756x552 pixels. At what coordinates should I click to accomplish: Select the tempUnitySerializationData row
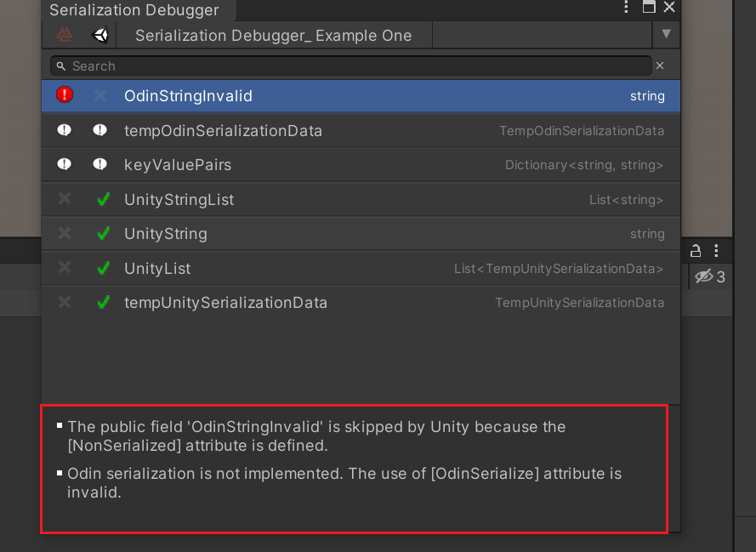(361, 303)
